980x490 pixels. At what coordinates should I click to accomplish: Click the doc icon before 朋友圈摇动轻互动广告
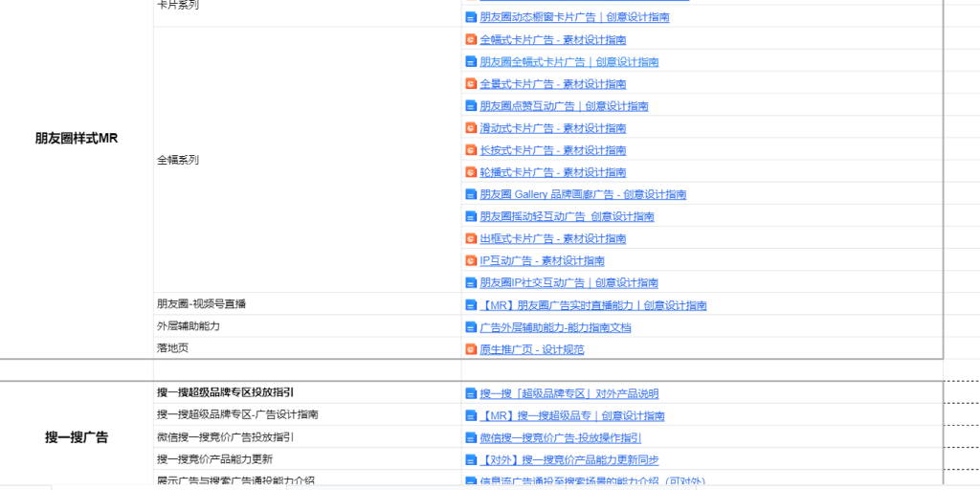(x=471, y=216)
